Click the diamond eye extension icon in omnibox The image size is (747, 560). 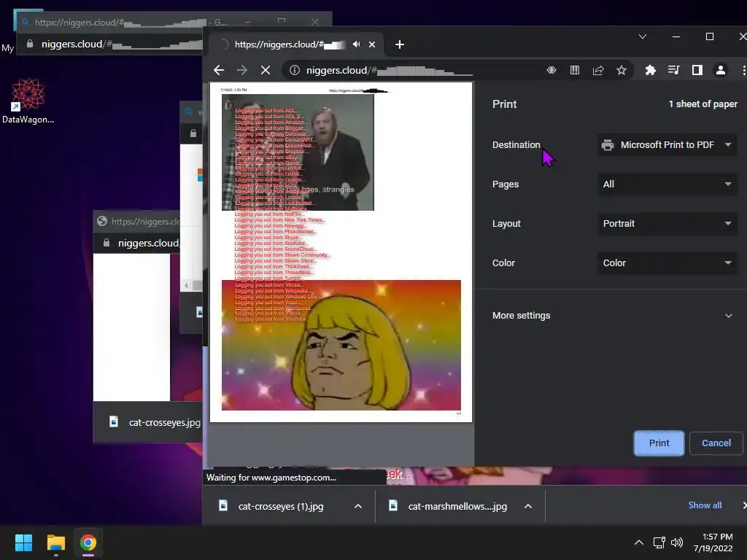click(x=551, y=71)
